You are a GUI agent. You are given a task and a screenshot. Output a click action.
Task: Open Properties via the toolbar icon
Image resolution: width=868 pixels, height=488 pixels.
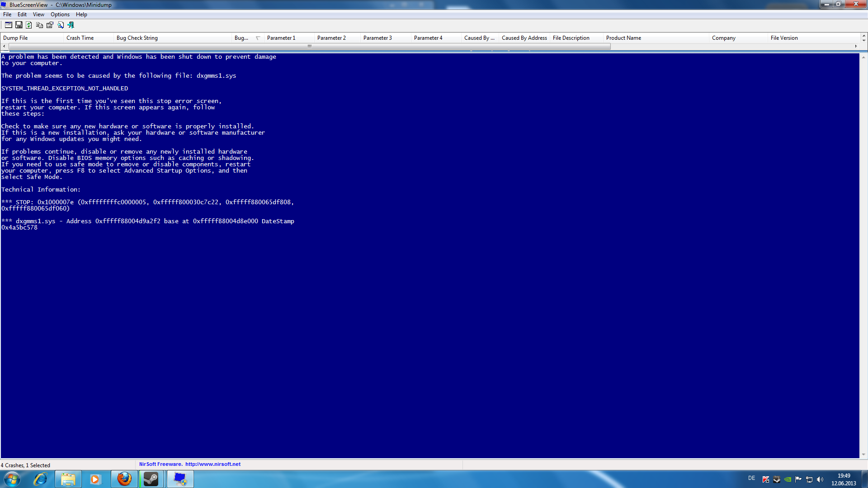point(50,25)
